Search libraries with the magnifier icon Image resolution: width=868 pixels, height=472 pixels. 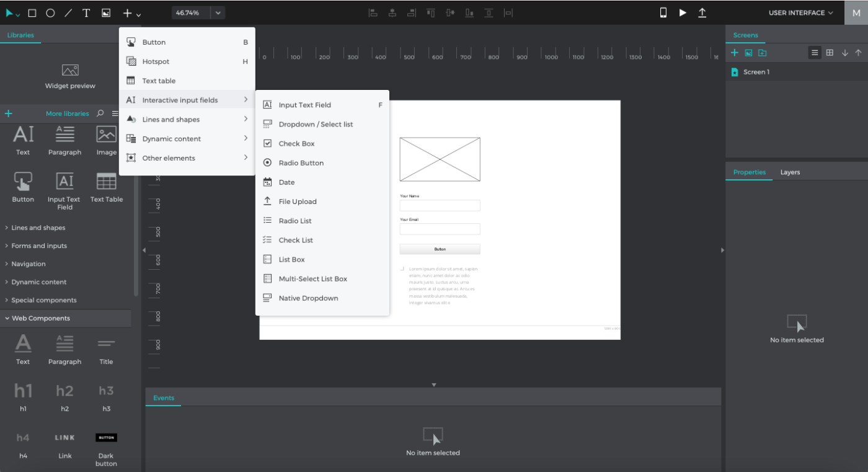(100, 114)
